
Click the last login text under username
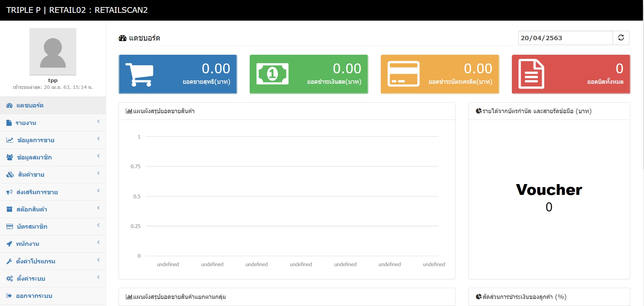(x=53, y=87)
